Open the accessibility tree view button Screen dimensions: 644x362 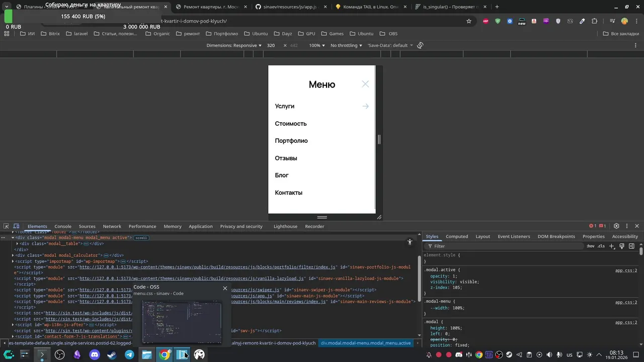410,242
